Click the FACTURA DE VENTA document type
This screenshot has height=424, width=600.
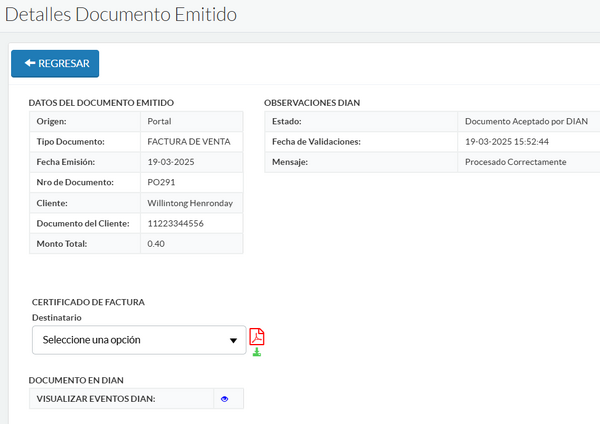(x=189, y=142)
